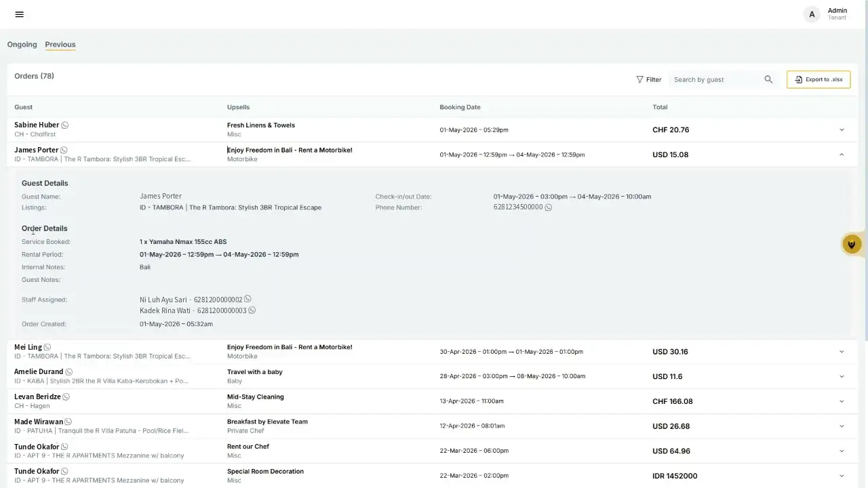Image resolution: width=868 pixels, height=488 pixels.
Task: Switch to the Ongoing tab
Action: [22, 44]
